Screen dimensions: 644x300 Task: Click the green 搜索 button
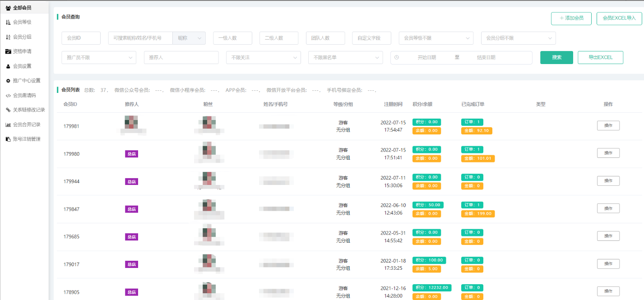pyautogui.click(x=556, y=58)
